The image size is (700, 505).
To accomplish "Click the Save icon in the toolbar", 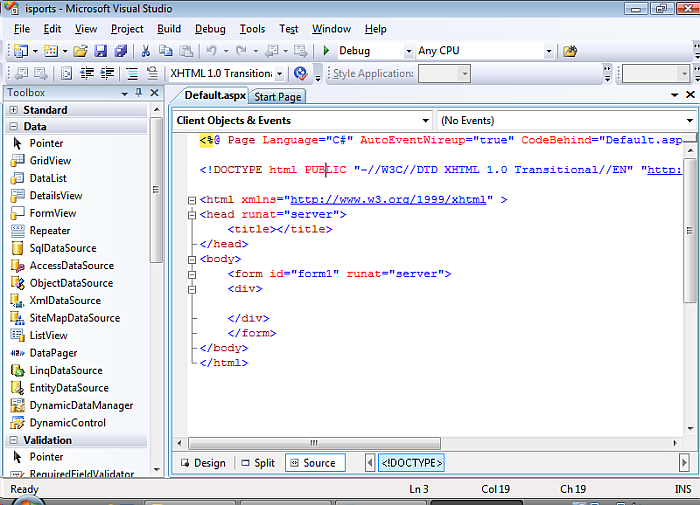I will pyautogui.click(x=101, y=51).
